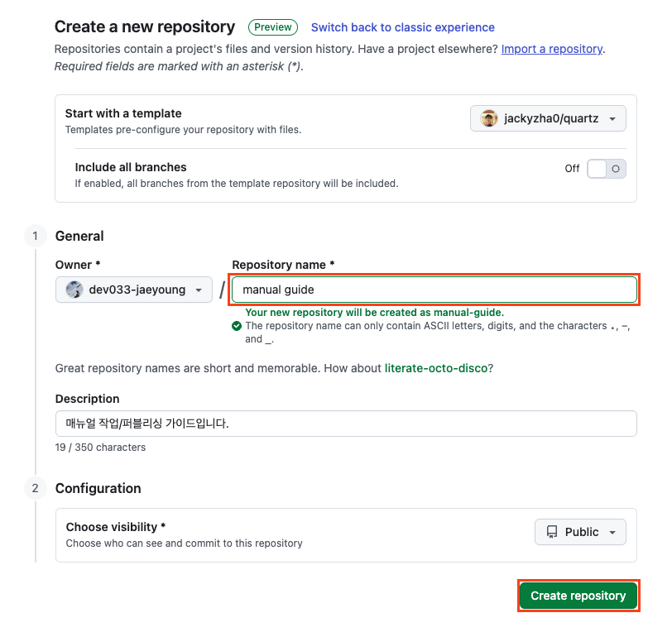Click the Preview badge label
The width and height of the screenshot is (672, 632).
click(273, 27)
